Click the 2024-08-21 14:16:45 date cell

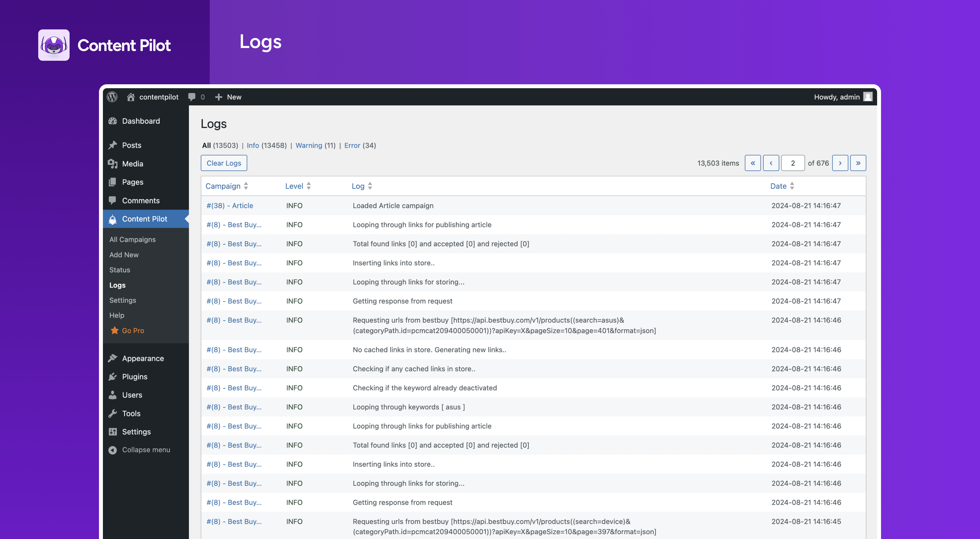point(806,521)
